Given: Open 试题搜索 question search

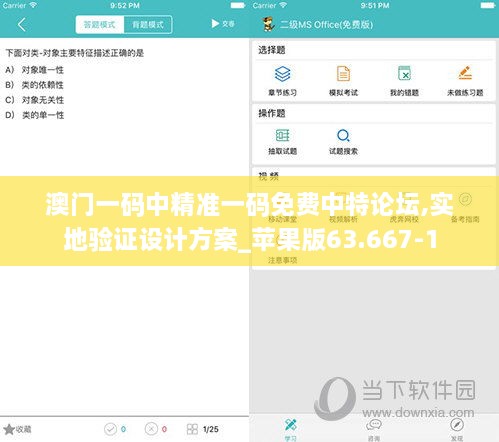Looking at the screenshot, I should click(343, 142).
